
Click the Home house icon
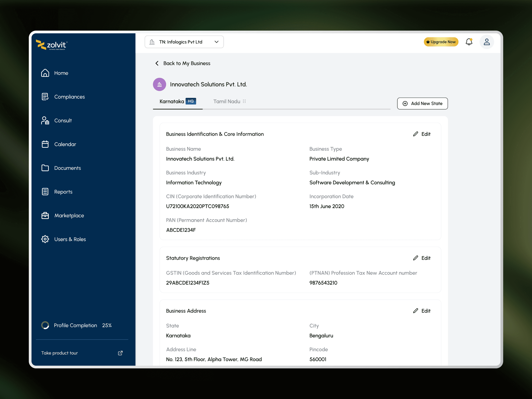point(45,73)
